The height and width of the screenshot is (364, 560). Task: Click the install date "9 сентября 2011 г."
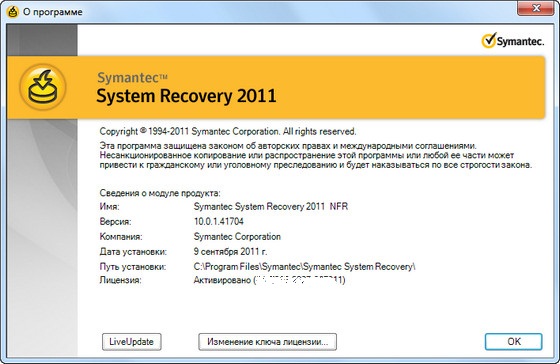(230, 251)
